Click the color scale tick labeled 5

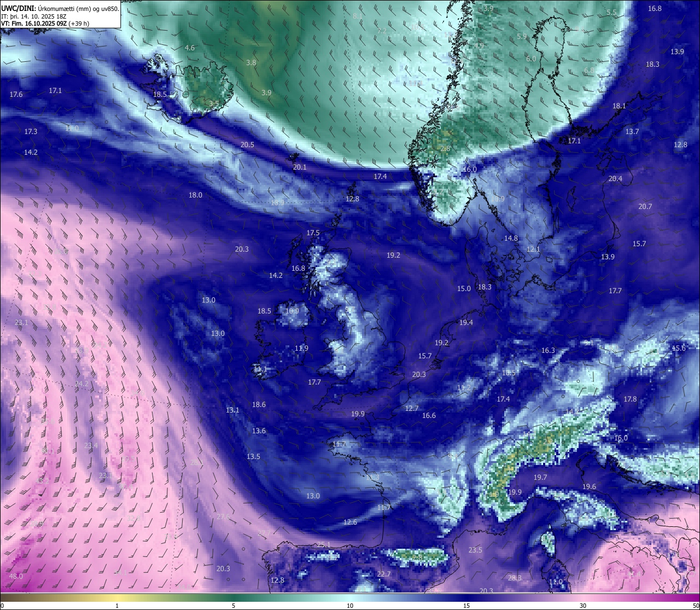[234, 606]
